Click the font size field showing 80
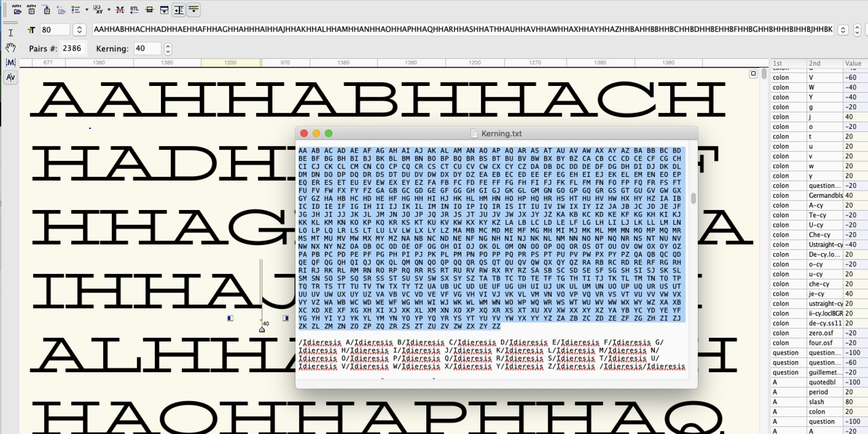 click(x=54, y=30)
